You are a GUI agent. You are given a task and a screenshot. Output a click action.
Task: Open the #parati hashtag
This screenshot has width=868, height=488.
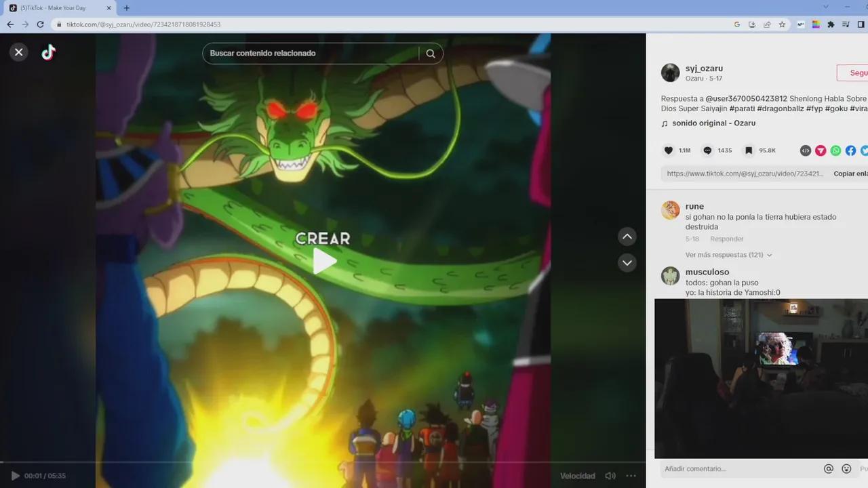click(742, 108)
